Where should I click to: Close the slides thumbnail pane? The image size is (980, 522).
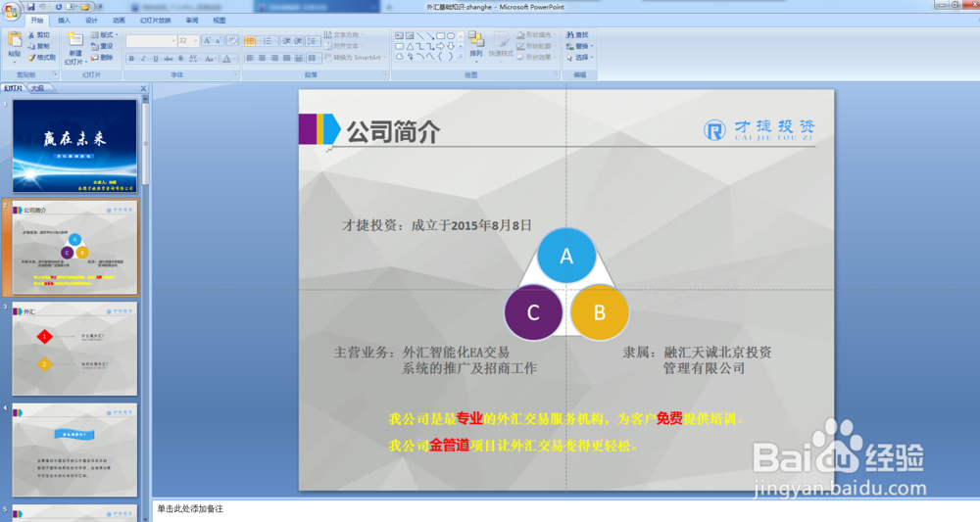click(x=143, y=89)
